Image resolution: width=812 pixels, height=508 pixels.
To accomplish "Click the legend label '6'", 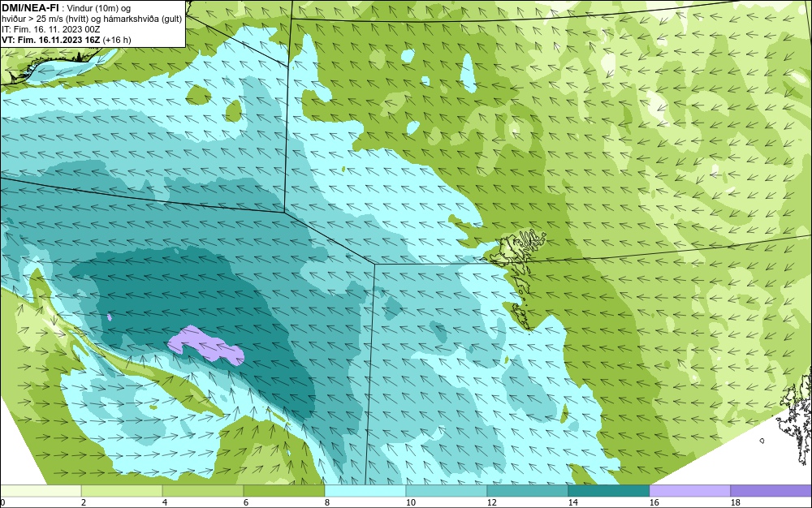I will (x=246, y=502).
